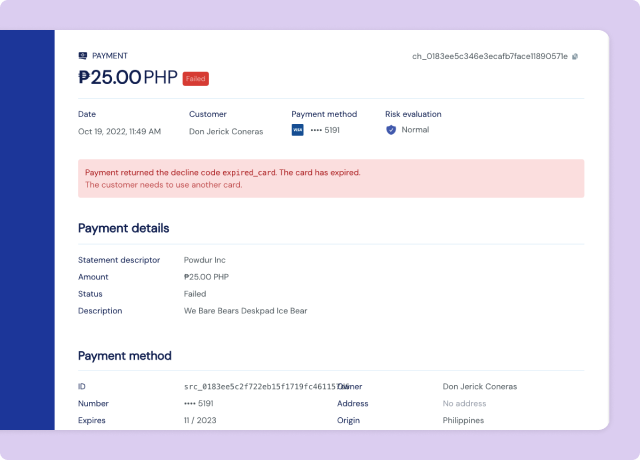Click the Visa card logo icon

(x=298, y=130)
